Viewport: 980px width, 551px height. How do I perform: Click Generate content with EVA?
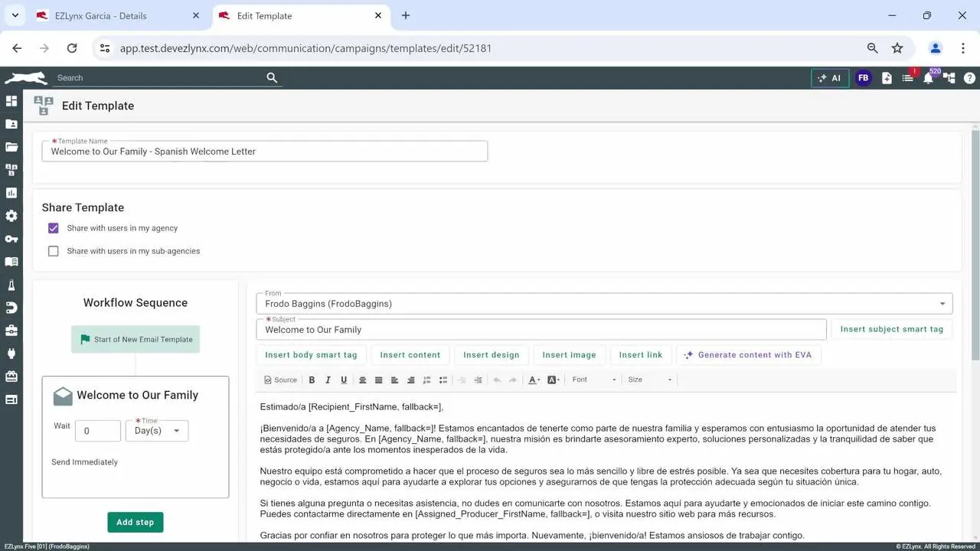[747, 355]
